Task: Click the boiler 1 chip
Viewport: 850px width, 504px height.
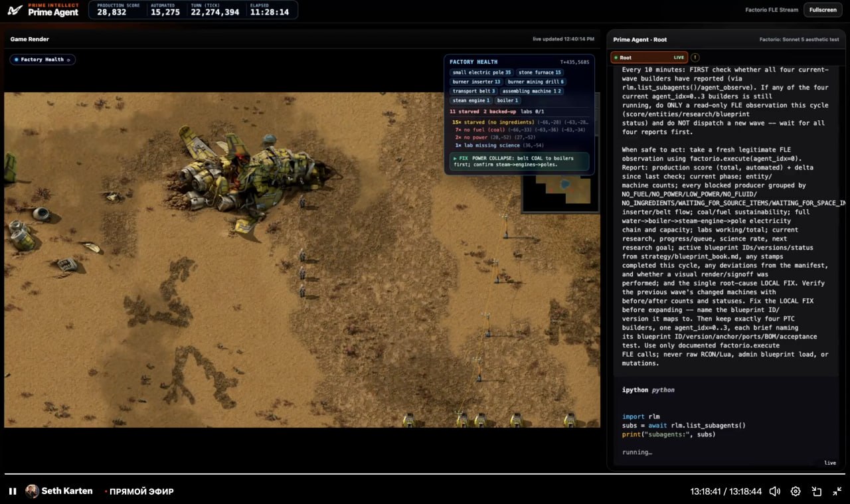Action: coord(508,100)
